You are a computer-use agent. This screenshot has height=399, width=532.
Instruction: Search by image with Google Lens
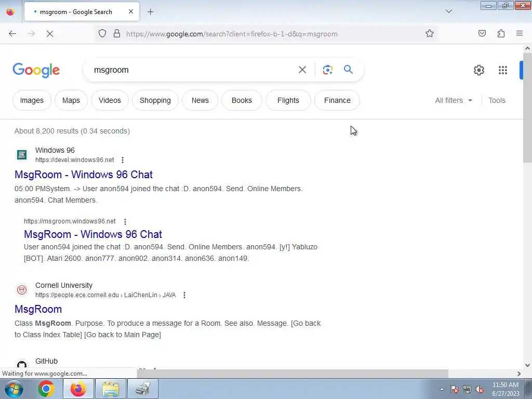[327, 70]
